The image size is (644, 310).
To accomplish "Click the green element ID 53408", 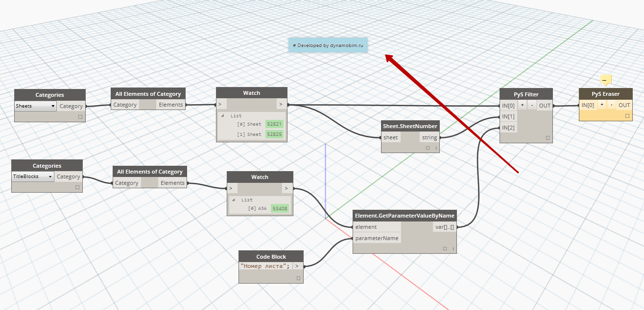I will pyautogui.click(x=280, y=208).
